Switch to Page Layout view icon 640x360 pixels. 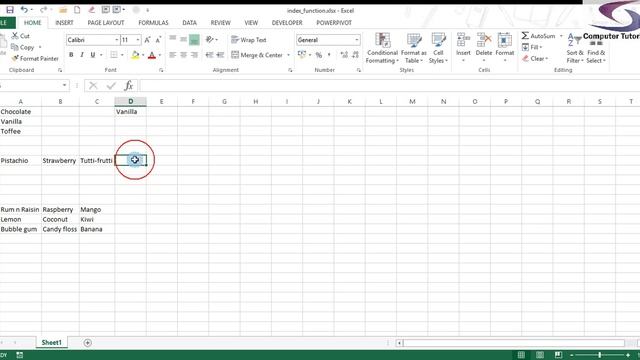[540, 355]
